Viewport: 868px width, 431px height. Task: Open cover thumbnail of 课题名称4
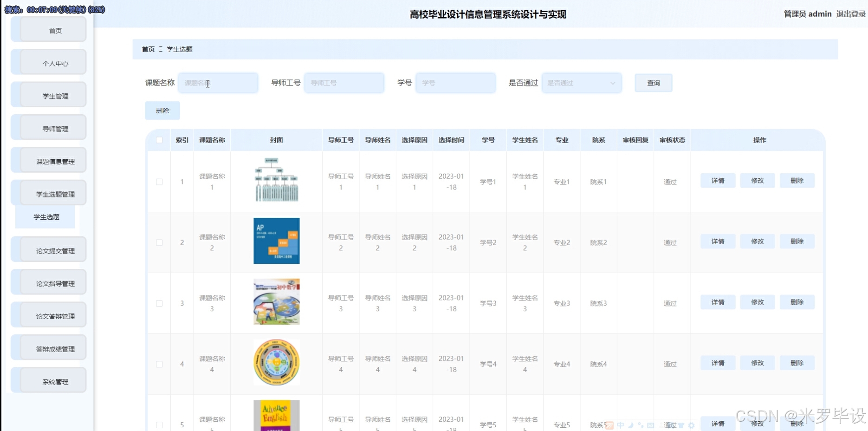tap(277, 362)
